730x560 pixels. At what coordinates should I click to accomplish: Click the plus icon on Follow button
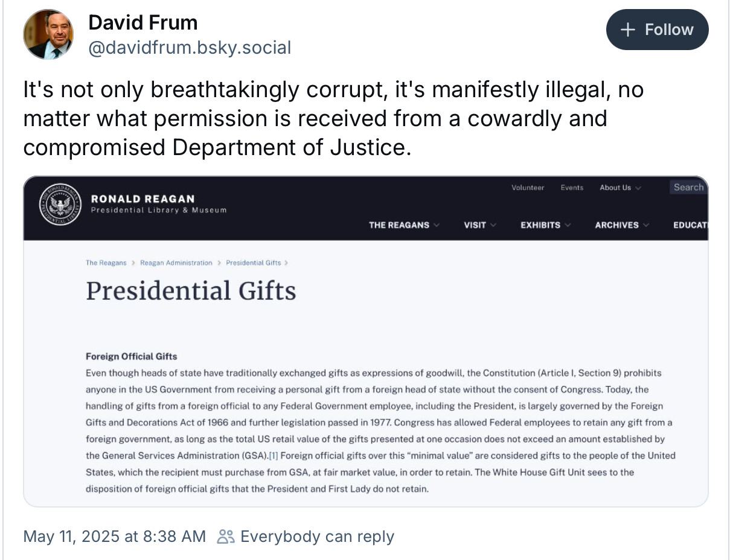[628, 30]
